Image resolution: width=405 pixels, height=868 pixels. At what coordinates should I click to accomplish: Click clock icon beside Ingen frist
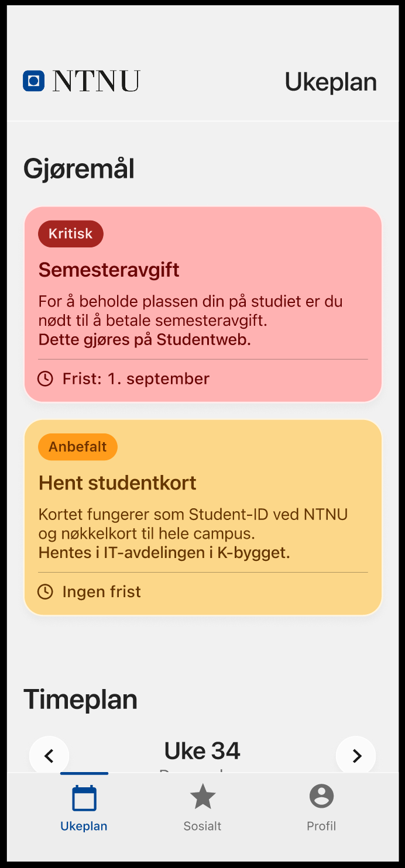45,592
